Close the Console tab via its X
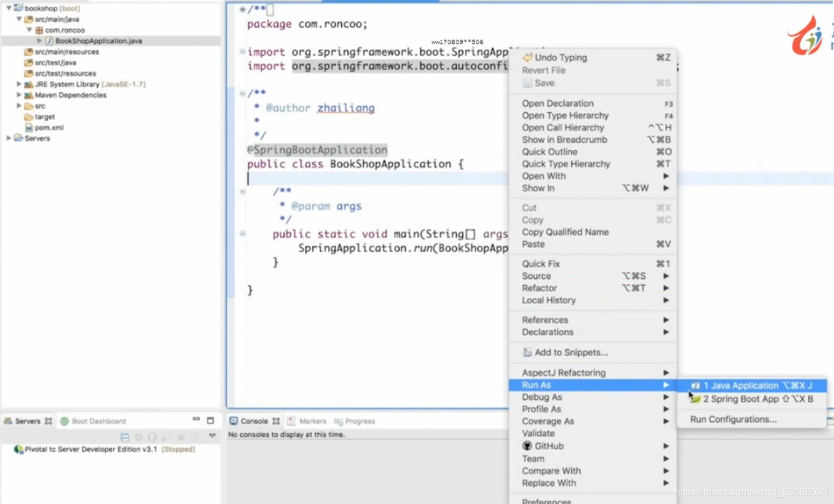This screenshot has width=834, height=504. pos(276,421)
